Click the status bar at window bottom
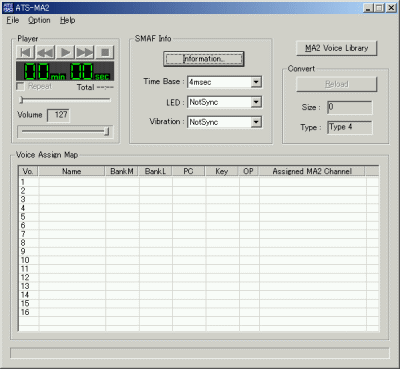 point(200,353)
